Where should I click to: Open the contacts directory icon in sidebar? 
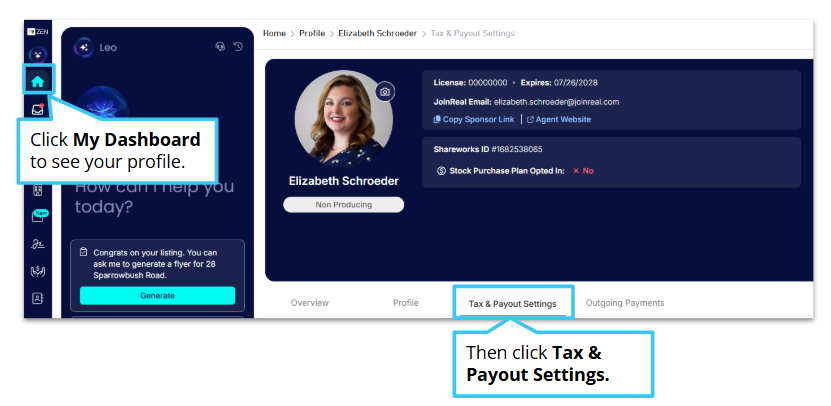(x=38, y=298)
